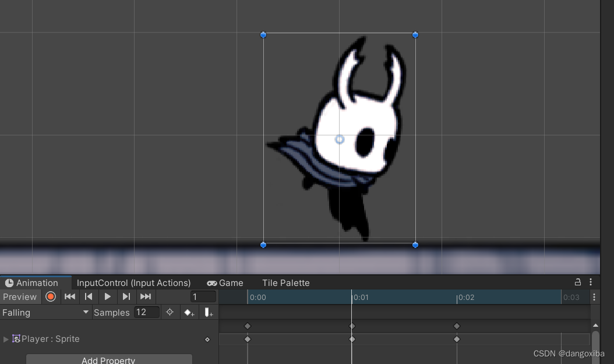614x364 pixels.
Task: Expand the Player : Sprite property
Action: point(6,340)
